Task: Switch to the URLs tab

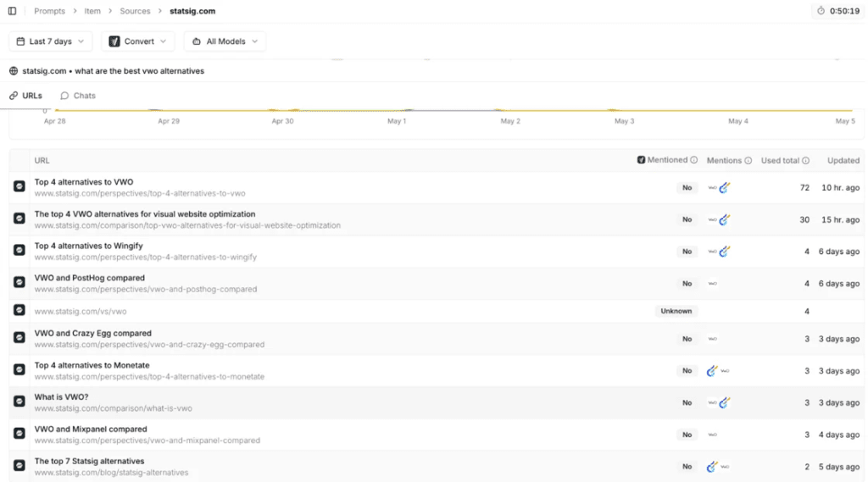Action: [25, 96]
